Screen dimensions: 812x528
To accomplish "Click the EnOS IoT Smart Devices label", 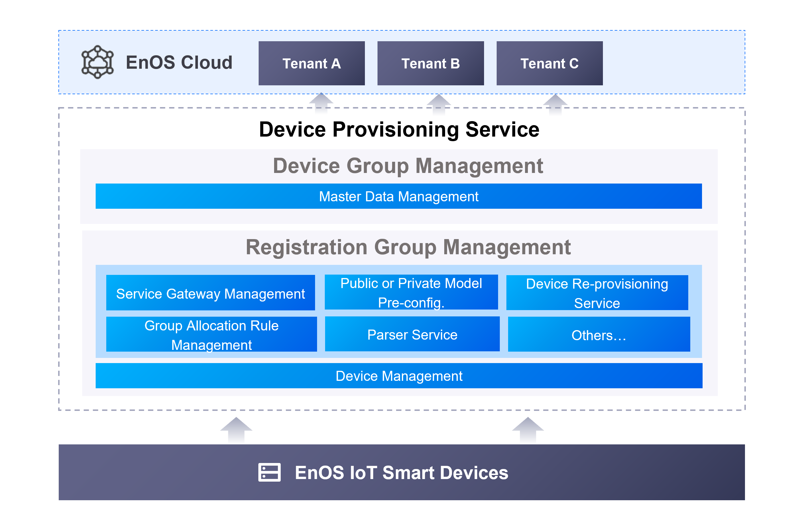I will pyautogui.click(x=402, y=473).
